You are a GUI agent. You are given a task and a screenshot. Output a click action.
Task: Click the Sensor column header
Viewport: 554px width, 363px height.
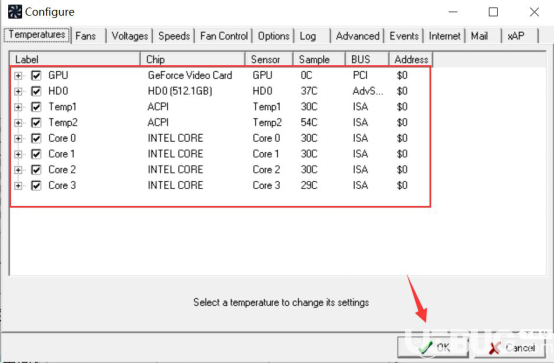pos(269,59)
